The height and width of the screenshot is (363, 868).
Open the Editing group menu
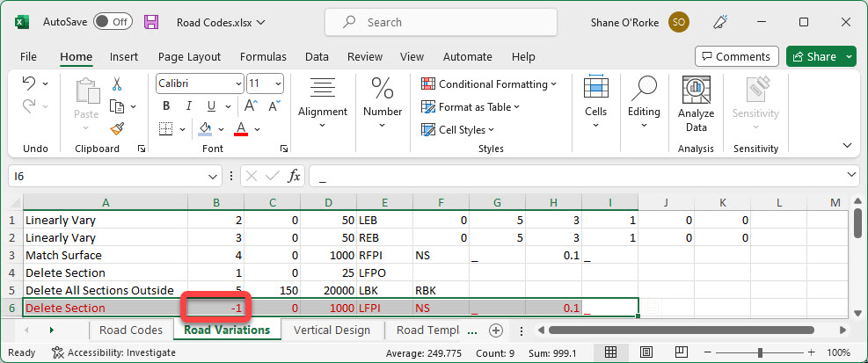point(644,103)
